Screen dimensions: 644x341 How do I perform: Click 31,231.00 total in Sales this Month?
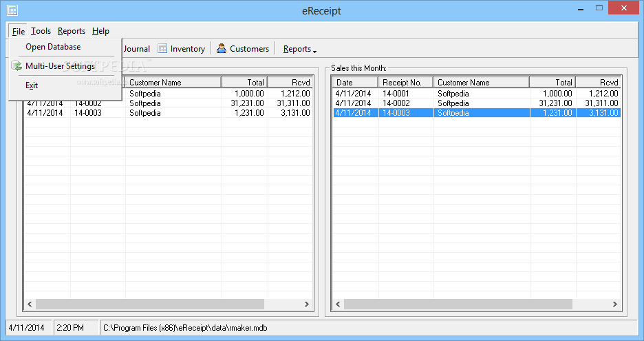tap(555, 103)
